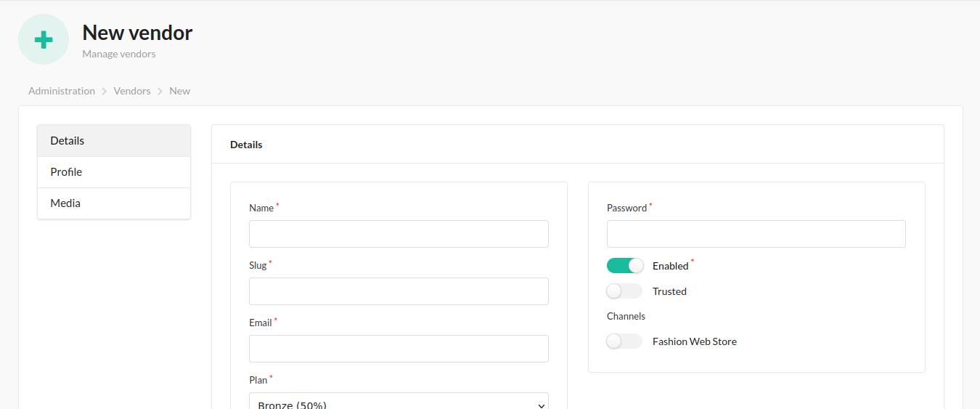
Task: Enable the Fashion Web Store channel toggle
Action: [x=625, y=341]
